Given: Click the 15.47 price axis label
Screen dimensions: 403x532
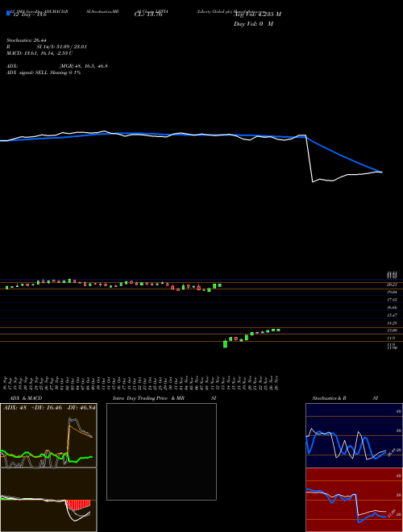Looking at the screenshot, I should tap(393, 315).
